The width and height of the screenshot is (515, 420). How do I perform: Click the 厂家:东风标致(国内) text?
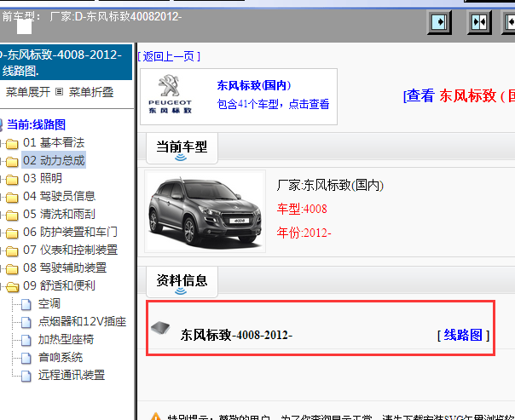tap(330, 185)
